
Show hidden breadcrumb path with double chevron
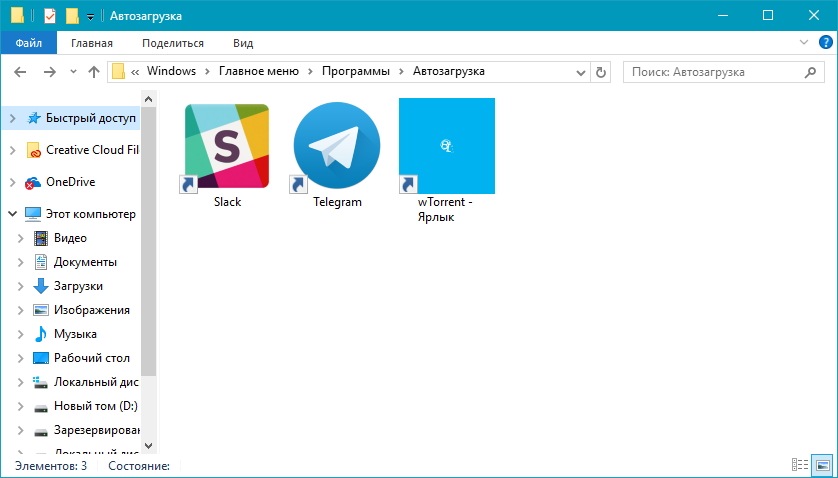coord(135,72)
